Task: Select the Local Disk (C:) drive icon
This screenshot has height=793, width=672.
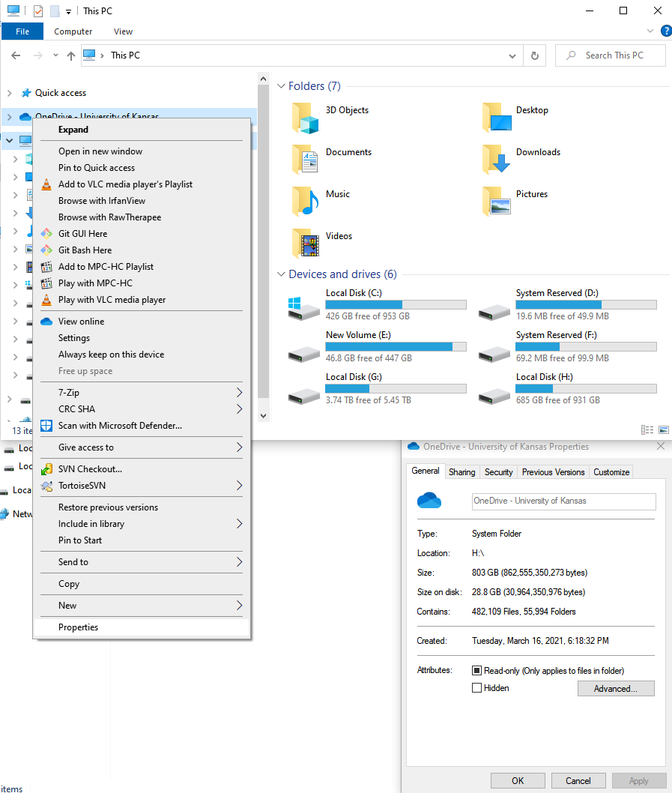Action: point(303,309)
